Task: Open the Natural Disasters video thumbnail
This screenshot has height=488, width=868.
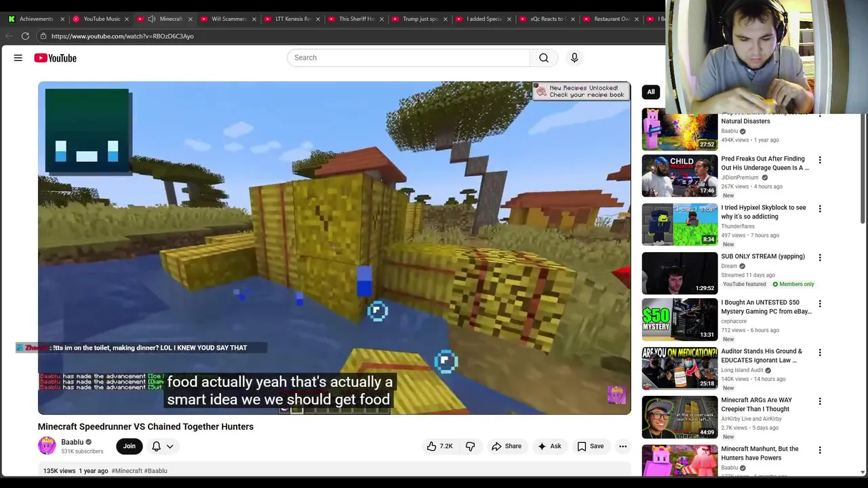Action: (679, 131)
